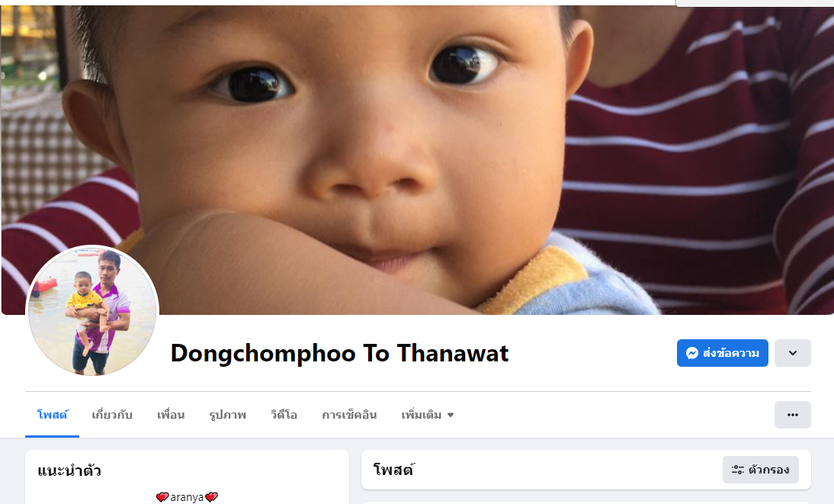This screenshot has height=504, width=834.
Task: Click the red heart after aranya
Action: pos(212,497)
